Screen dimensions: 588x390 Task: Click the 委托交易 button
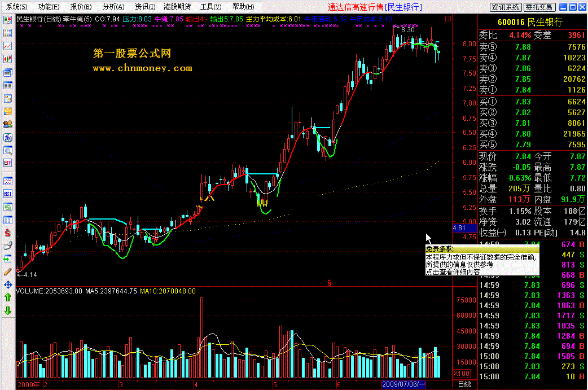[x=539, y=7]
